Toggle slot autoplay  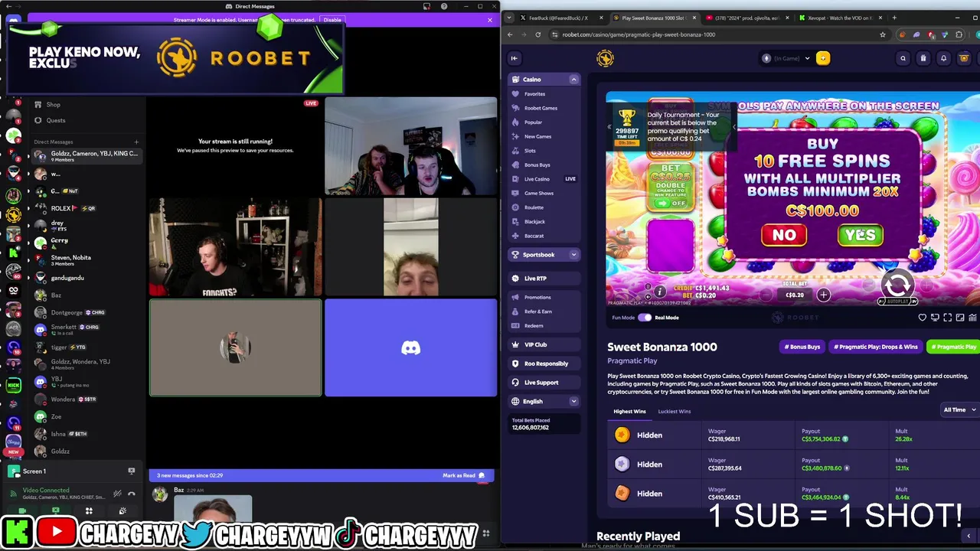897,302
